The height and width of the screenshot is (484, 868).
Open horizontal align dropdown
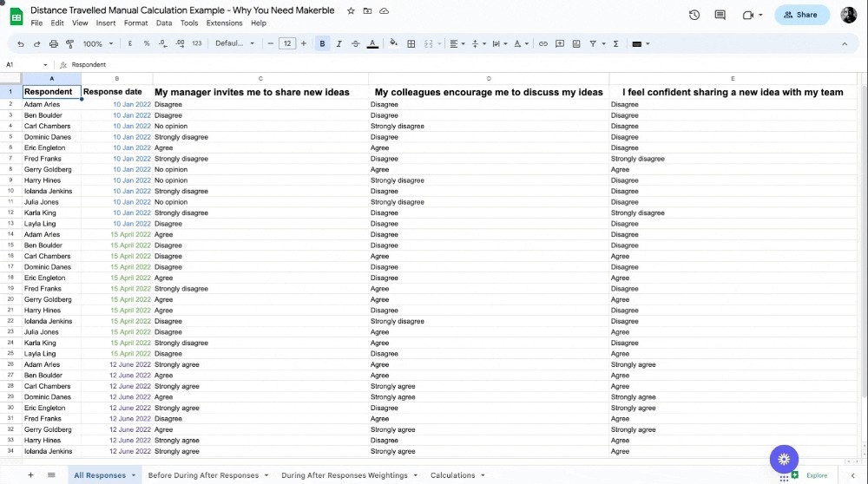coord(457,43)
